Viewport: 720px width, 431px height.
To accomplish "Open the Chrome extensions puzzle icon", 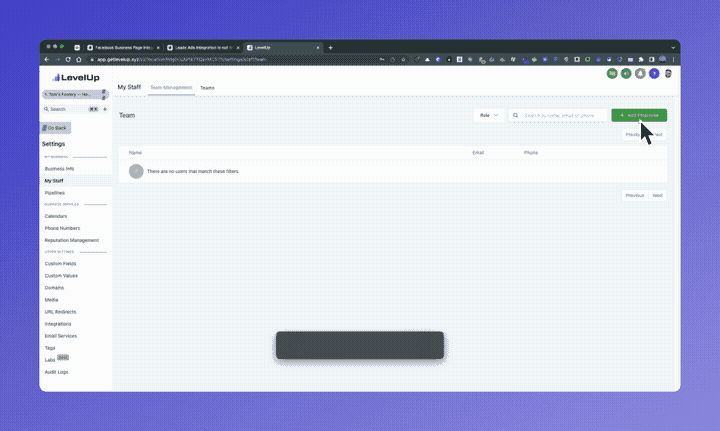I will [641, 60].
